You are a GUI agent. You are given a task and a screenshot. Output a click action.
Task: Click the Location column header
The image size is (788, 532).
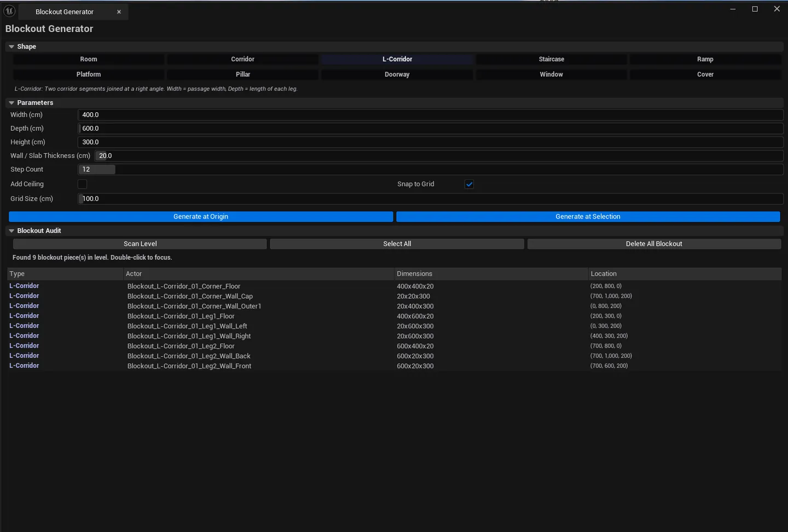pos(685,274)
